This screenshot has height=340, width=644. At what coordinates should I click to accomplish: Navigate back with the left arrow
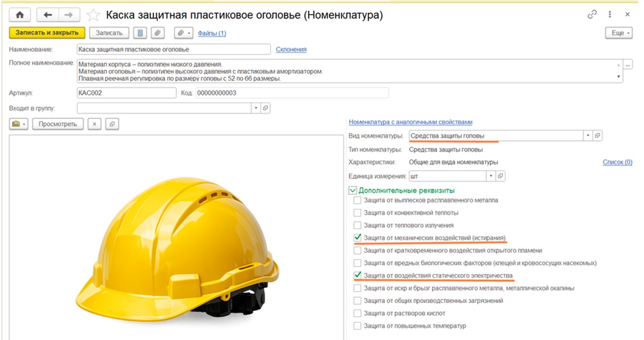[x=48, y=15]
